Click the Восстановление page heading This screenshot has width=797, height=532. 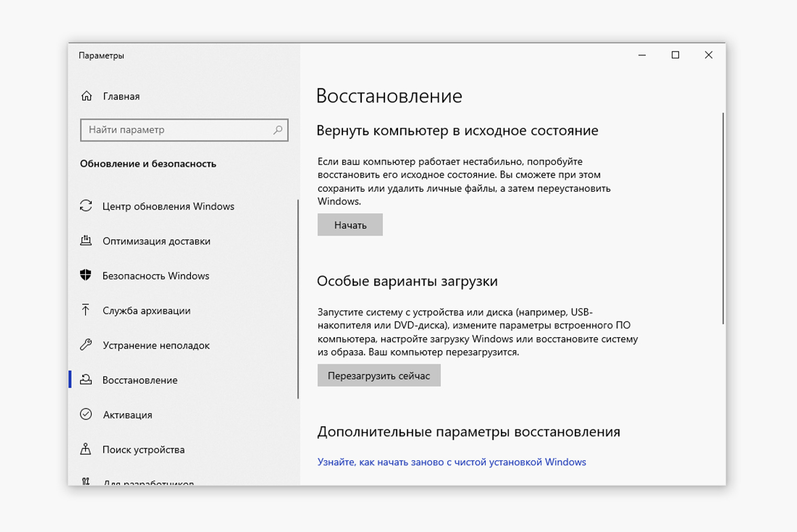(x=389, y=96)
